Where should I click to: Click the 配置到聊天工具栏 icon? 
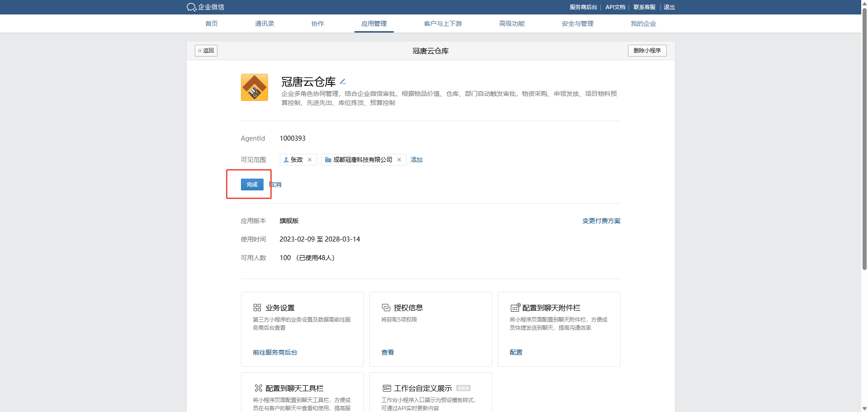click(x=259, y=388)
